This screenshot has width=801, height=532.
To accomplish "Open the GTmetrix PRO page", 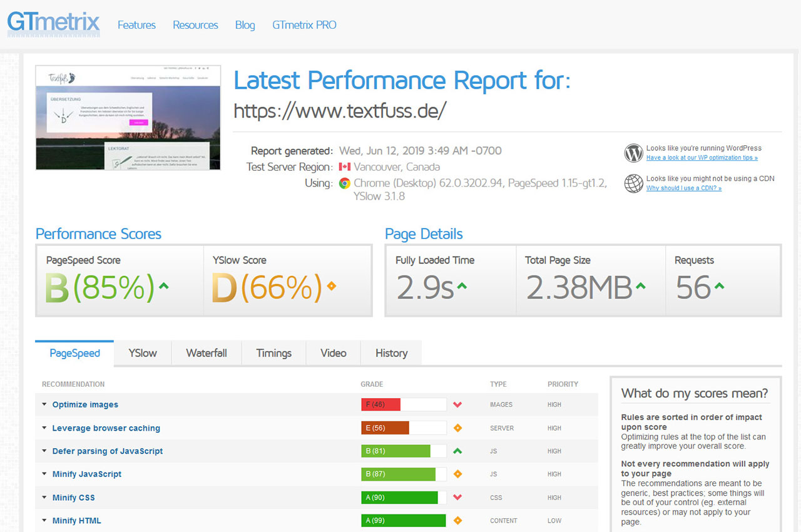I will (x=304, y=25).
